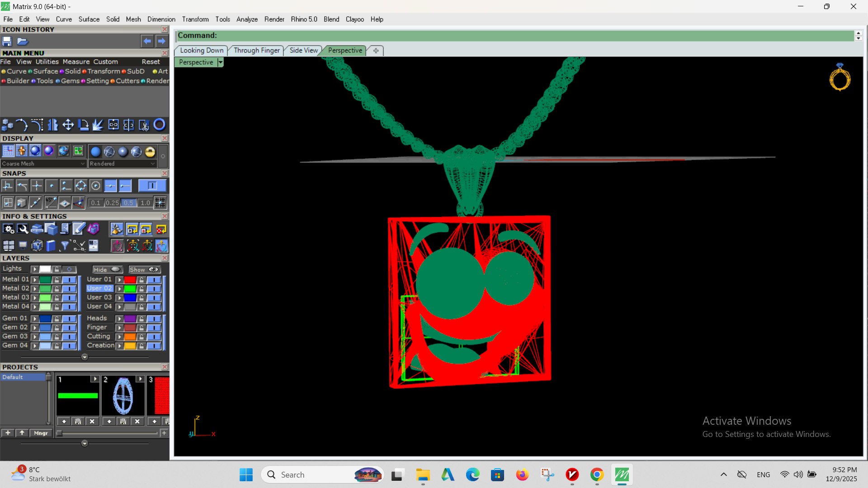Click the blue ring icon in toolbar
The height and width of the screenshot is (488, 868).
pos(159,124)
